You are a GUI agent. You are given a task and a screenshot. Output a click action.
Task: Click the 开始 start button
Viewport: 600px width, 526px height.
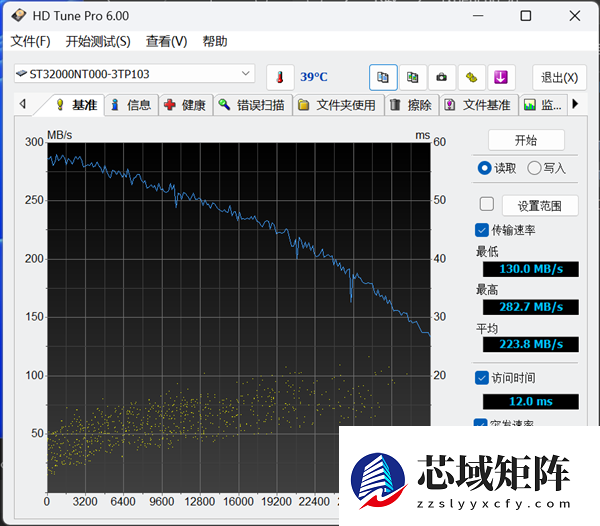click(526, 140)
